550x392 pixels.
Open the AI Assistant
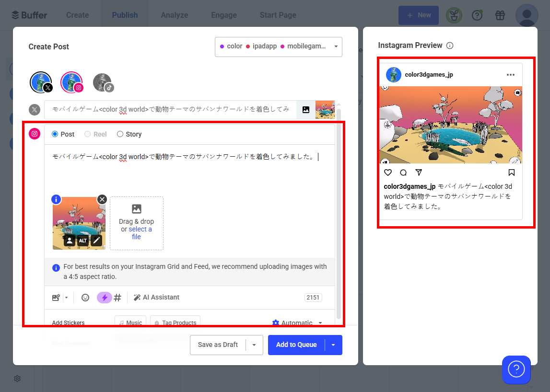[x=156, y=297]
